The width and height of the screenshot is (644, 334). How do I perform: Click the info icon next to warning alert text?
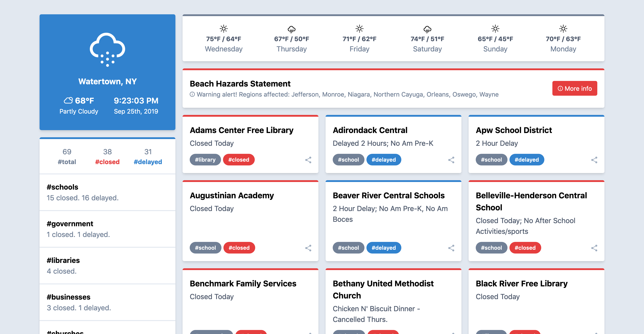[x=192, y=94]
